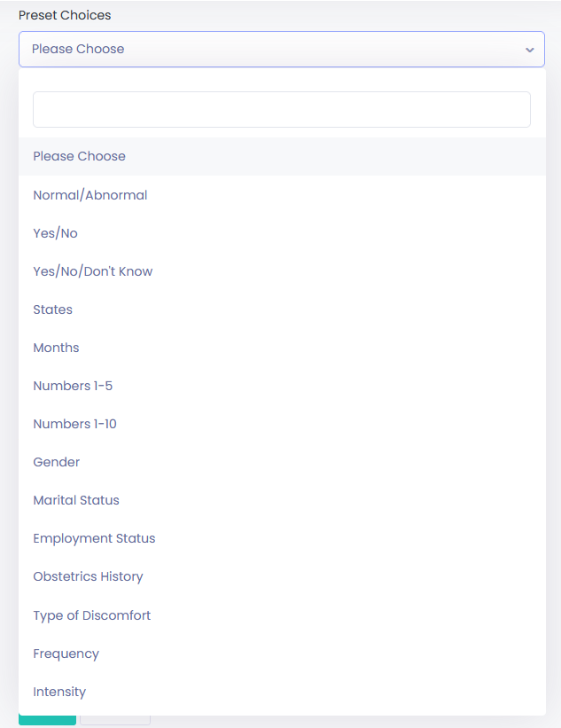The height and width of the screenshot is (728, 561).
Task: Select Numbers 1-10 option
Action: coord(282,424)
